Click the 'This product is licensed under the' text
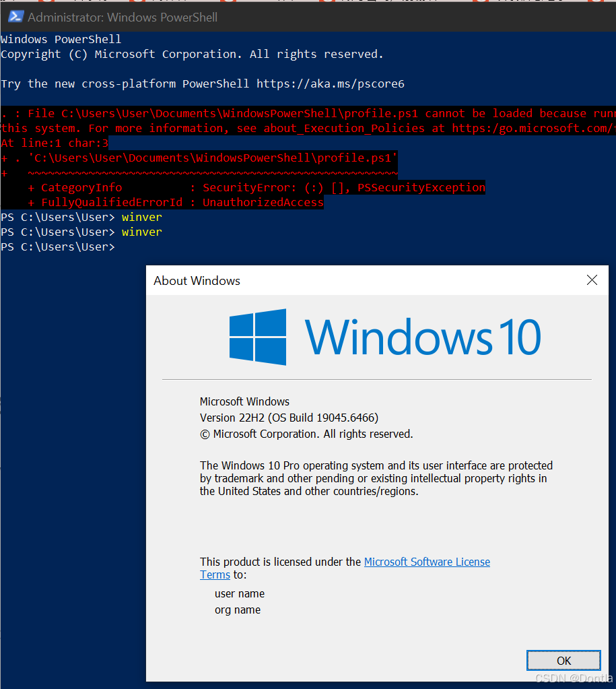The image size is (616, 689). tap(280, 562)
